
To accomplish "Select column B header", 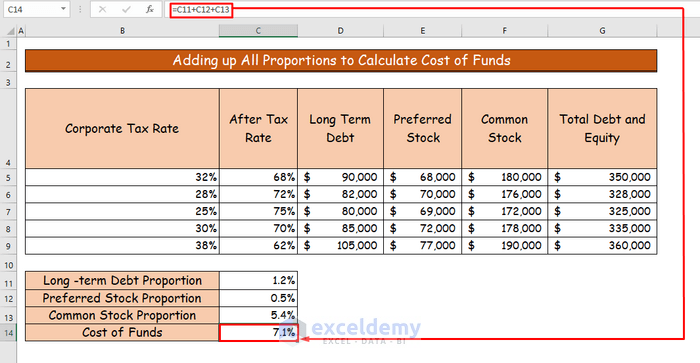I will [x=122, y=31].
